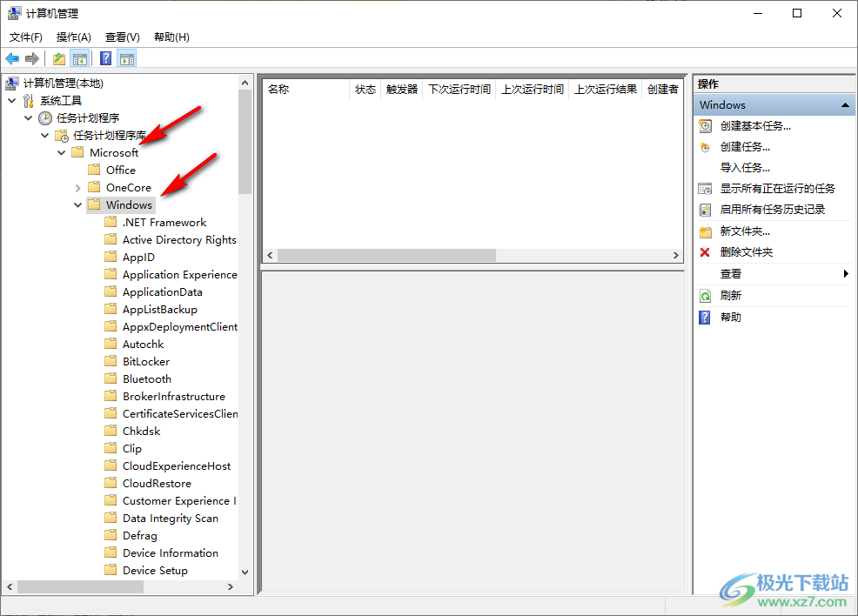Click the blue Help toolbar icon
The width and height of the screenshot is (858, 616).
[x=105, y=58]
